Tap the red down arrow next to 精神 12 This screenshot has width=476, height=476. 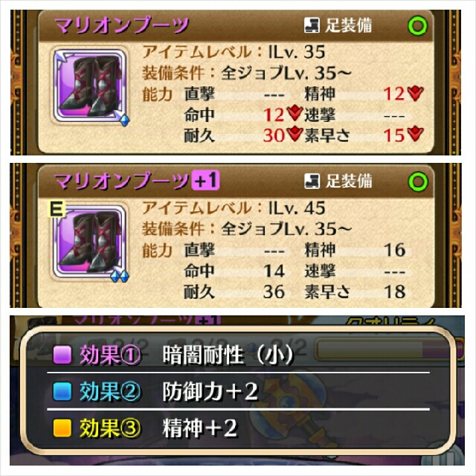[x=416, y=93]
